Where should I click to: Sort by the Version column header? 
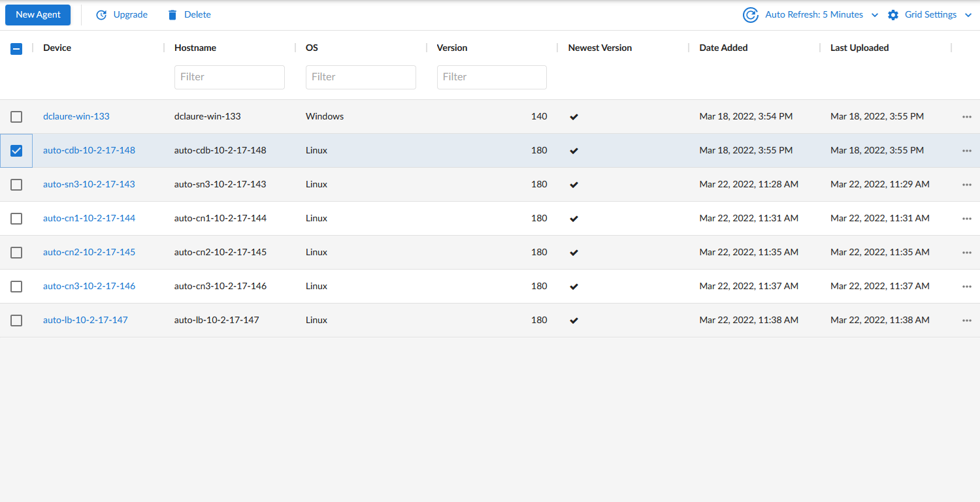452,48
